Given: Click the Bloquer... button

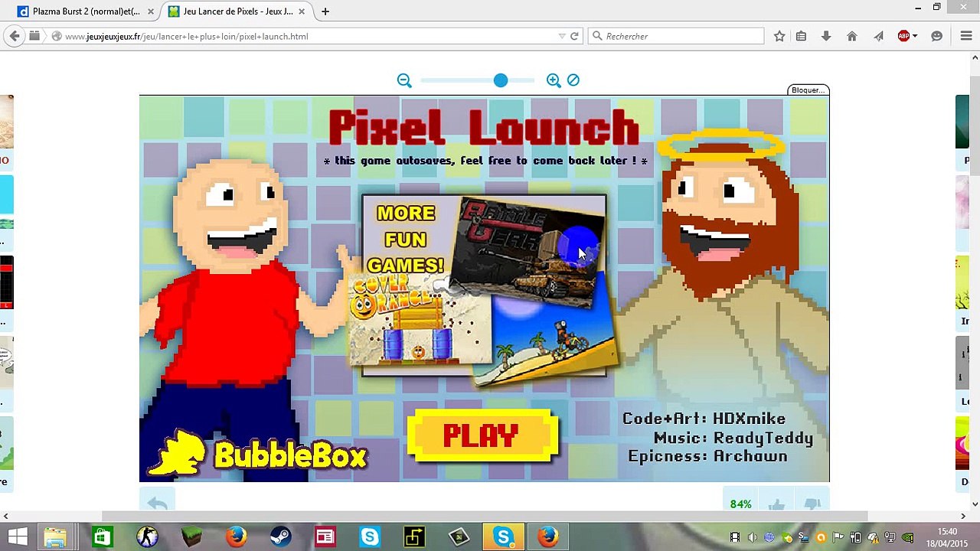Looking at the screenshot, I should coord(808,90).
